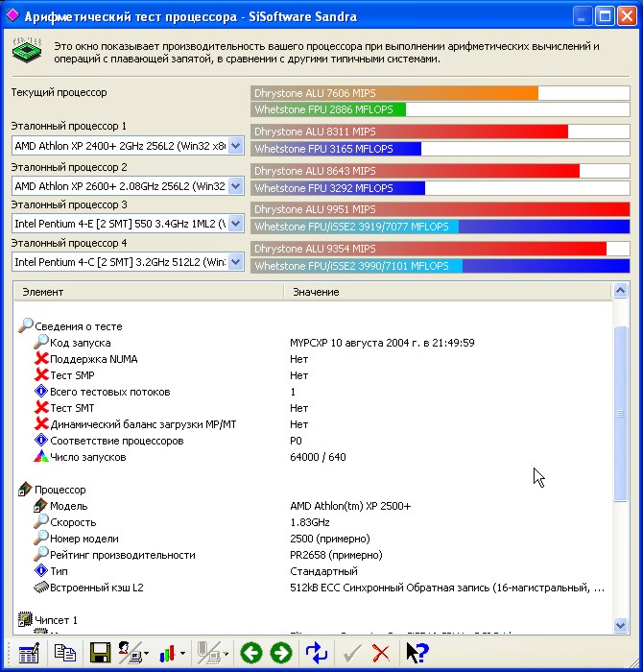
Task: Open the dropdown arrow beside bar chart icon
Action: pos(183,654)
